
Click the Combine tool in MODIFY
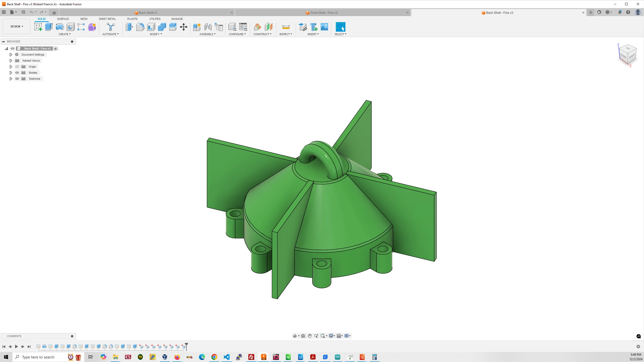click(162, 27)
